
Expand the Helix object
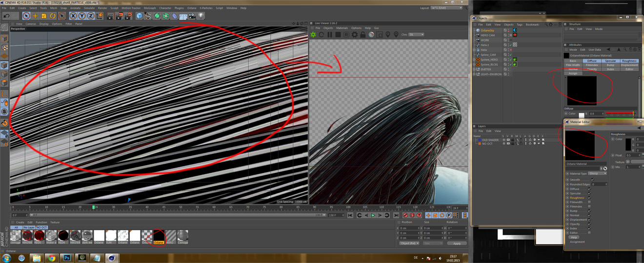point(474,50)
